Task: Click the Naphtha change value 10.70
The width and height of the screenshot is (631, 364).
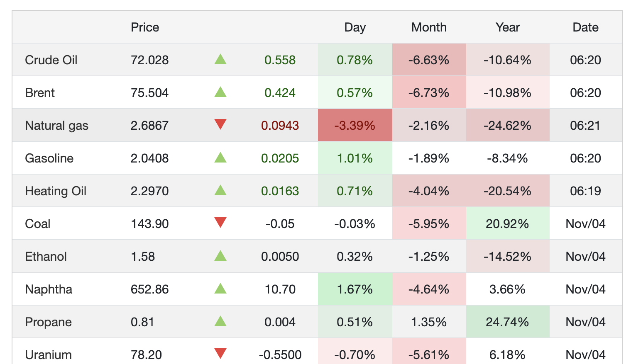Action: [x=280, y=289]
